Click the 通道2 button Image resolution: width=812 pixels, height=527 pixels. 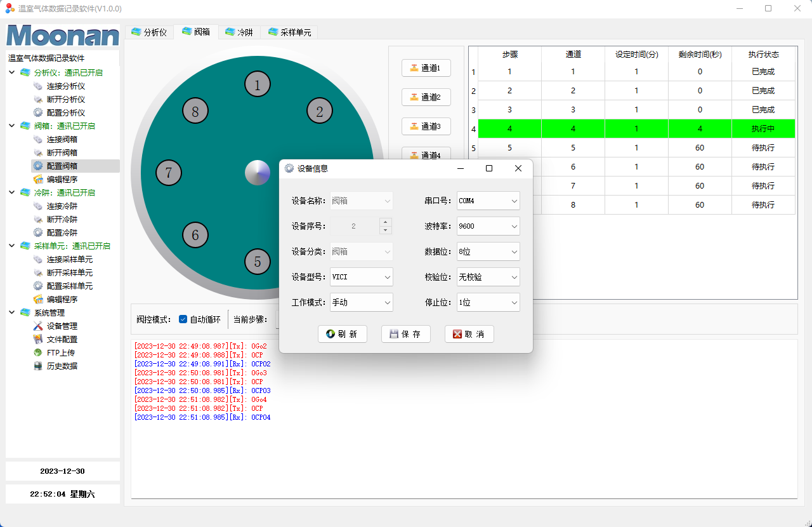click(x=426, y=97)
